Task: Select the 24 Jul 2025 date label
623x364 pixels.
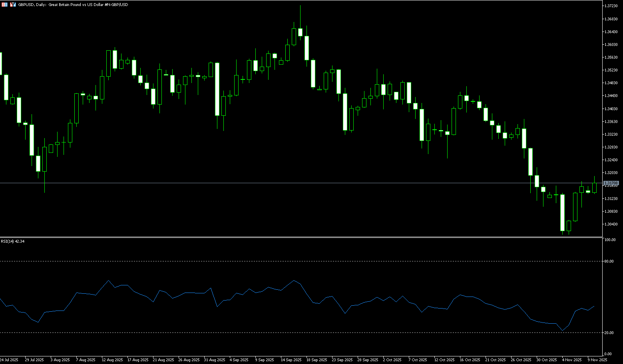Action: point(9,360)
